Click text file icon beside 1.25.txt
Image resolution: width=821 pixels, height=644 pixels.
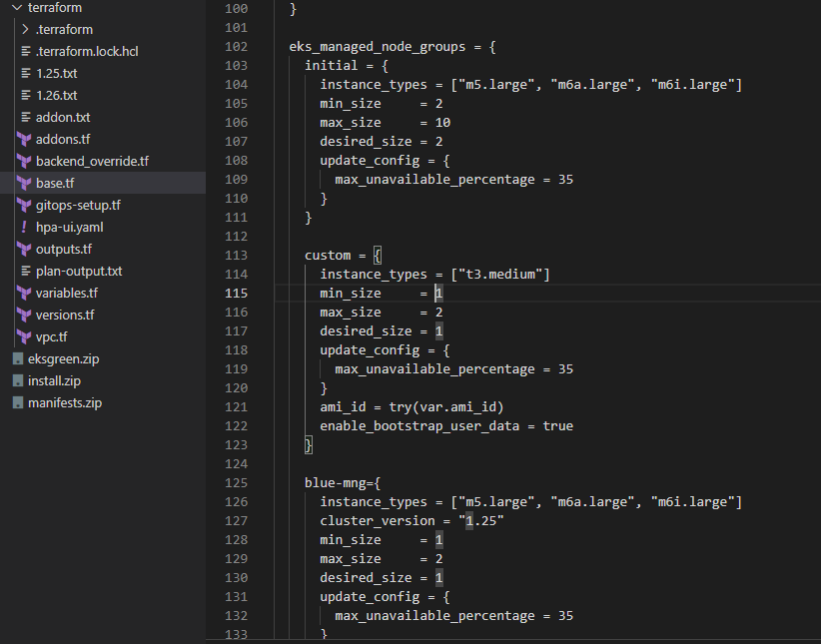pyautogui.click(x=26, y=73)
